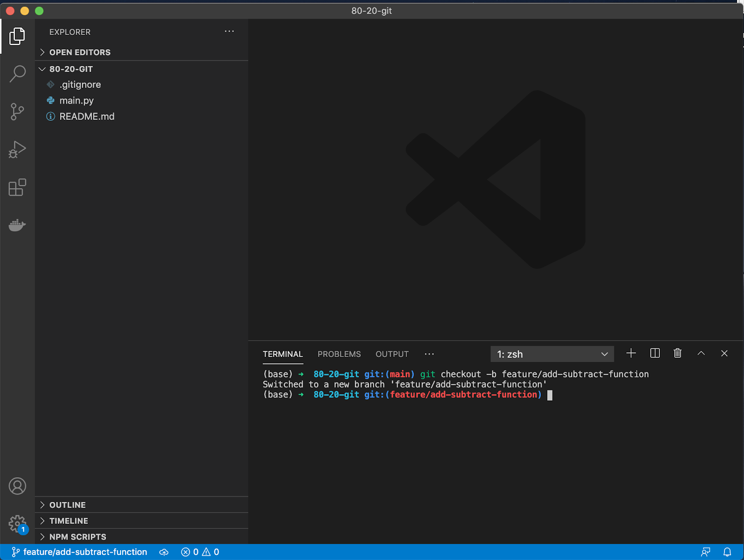The image size is (744, 560).
Task: Open the Manage gear settings icon
Action: click(17, 524)
